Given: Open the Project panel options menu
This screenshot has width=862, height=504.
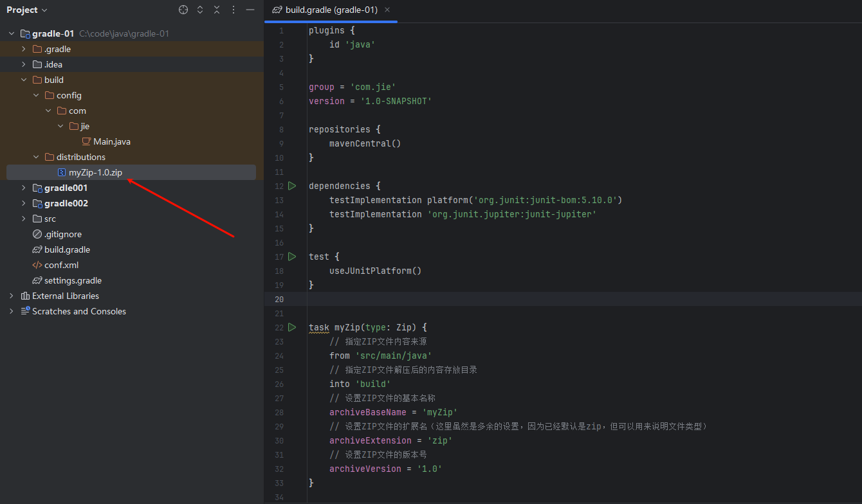Looking at the screenshot, I should tap(234, 10).
